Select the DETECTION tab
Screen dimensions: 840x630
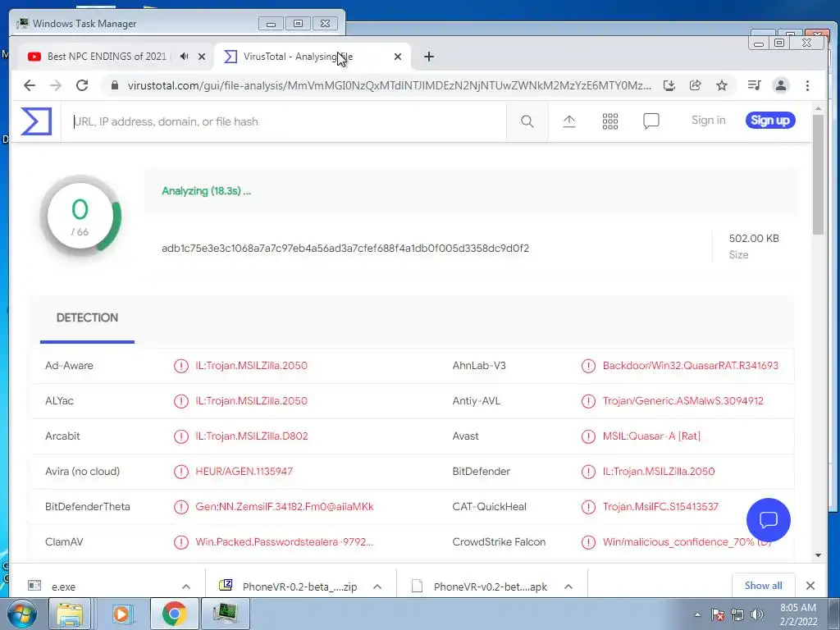[87, 317]
